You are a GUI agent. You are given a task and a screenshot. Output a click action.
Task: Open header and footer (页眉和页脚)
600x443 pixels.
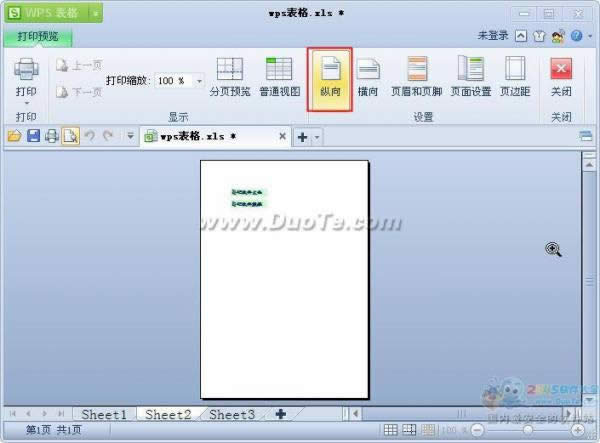coord(417,77)
